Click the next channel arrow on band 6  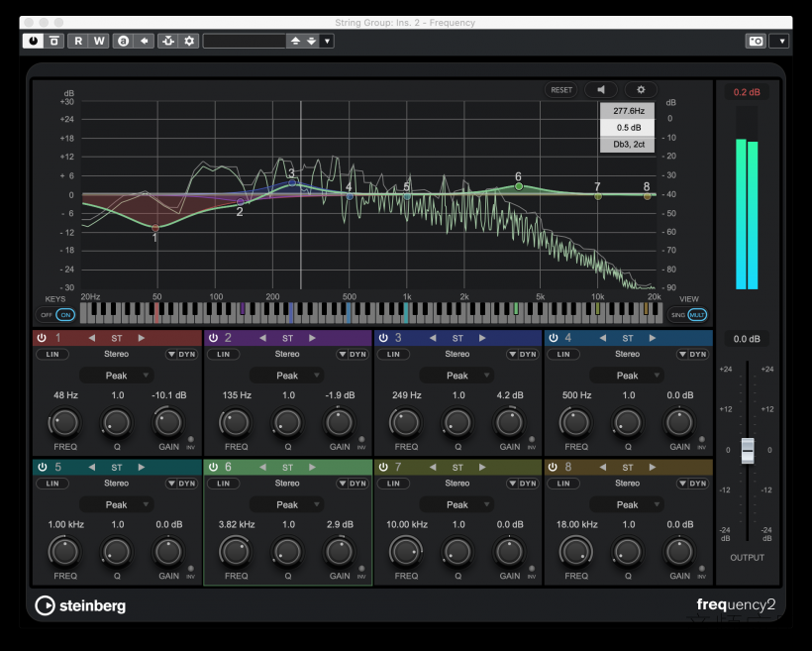click(312, 467)
